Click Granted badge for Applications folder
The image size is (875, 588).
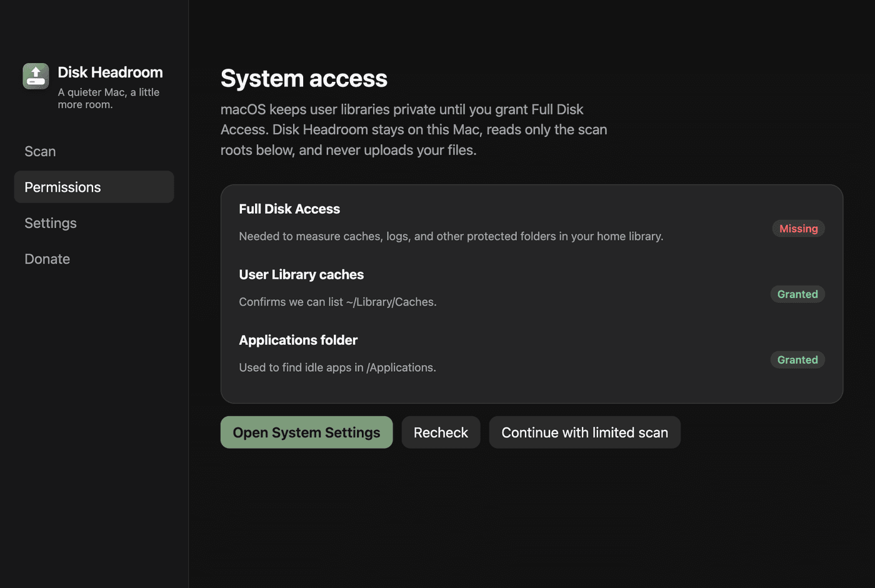point(797,360)
